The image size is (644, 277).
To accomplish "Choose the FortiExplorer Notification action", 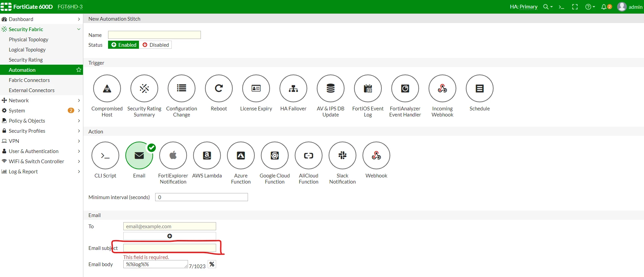I will coord(173,155).
